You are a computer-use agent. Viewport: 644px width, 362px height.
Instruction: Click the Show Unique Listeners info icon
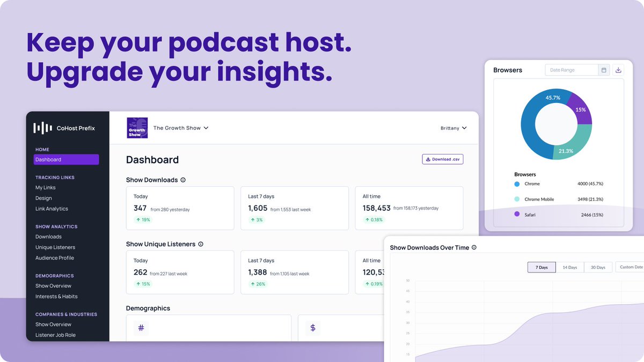tap(201, 244)
